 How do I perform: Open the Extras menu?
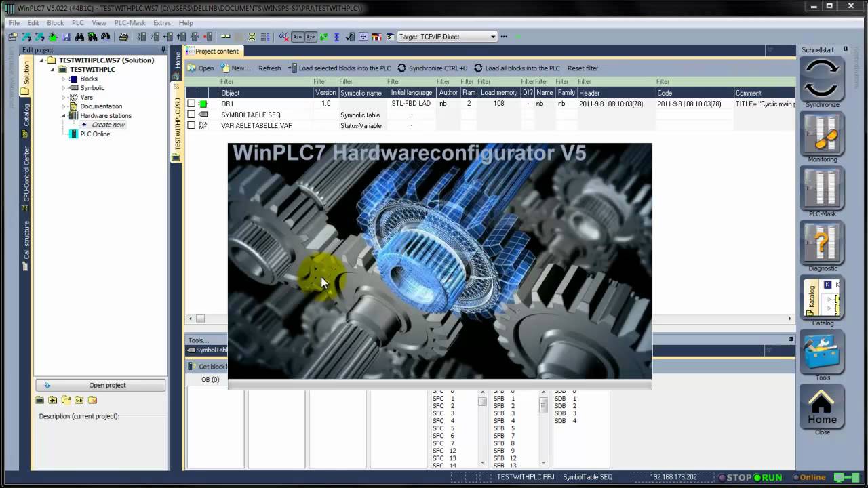[162, 22]
